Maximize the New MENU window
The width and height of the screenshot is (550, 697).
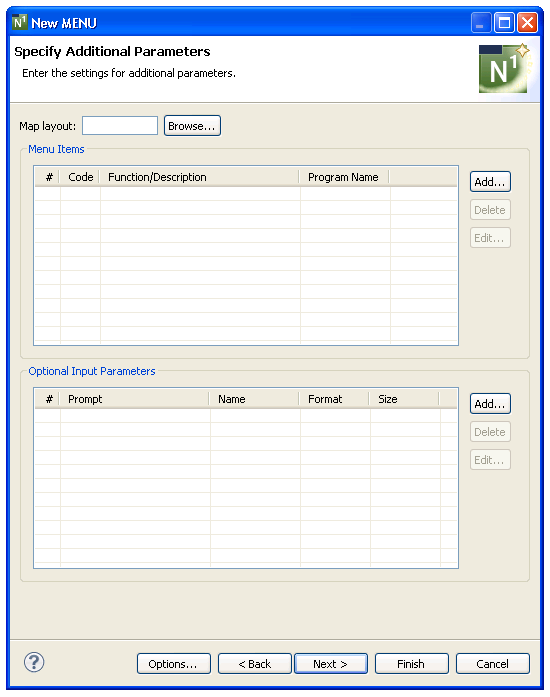click(504, 22)
